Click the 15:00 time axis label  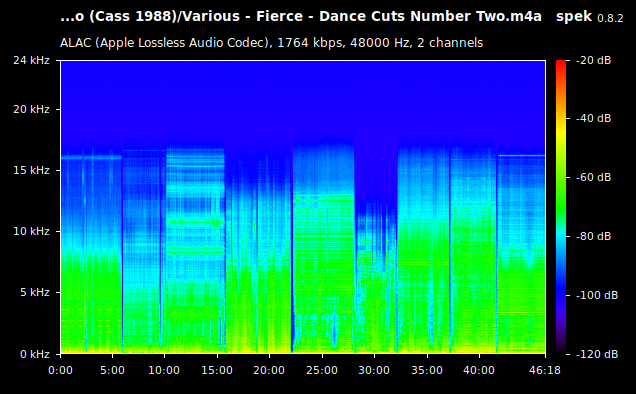coord(217,370)
